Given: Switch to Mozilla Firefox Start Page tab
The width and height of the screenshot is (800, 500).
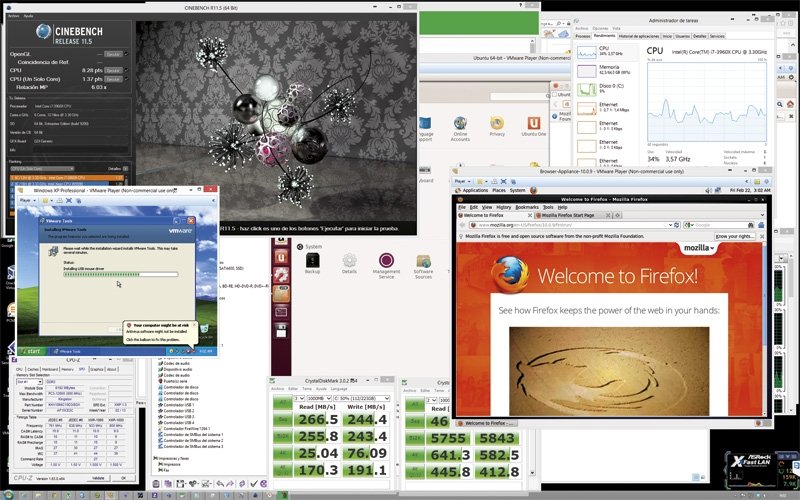Looking at the screenshot, I should point(571,216).
